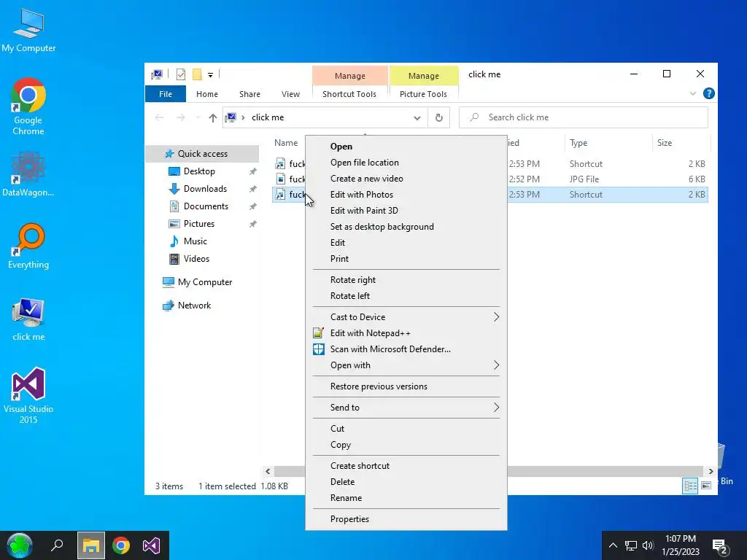Click the window icon in Explorer title bar
747x560 pixels.
tap(157, 74)
